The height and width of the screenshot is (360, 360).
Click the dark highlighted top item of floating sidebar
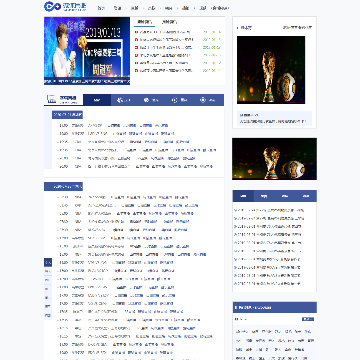(x=48, y=263)
